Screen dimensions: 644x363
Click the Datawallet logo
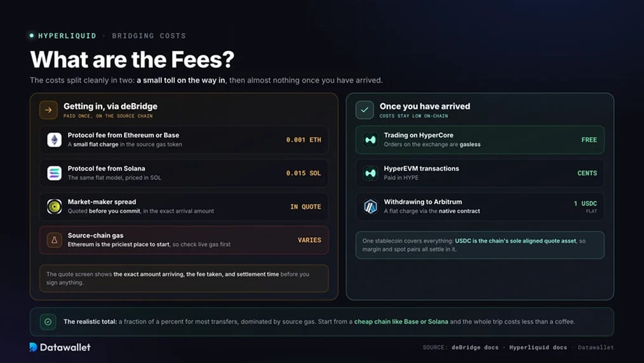coord(60,347)
